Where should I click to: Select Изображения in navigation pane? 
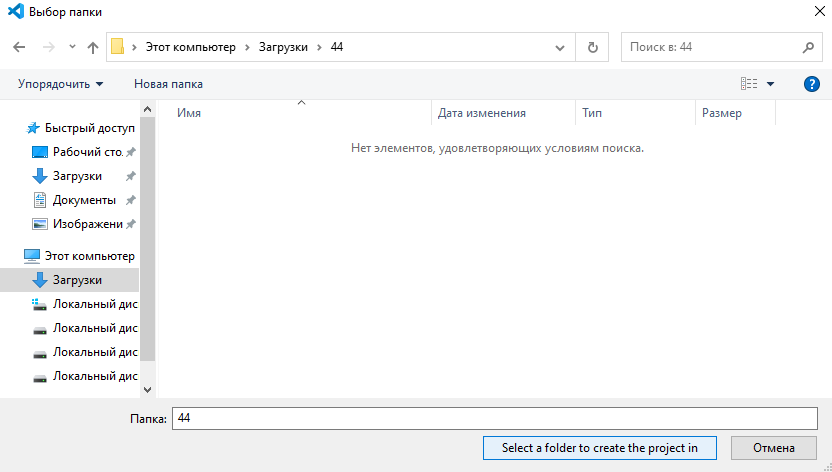point(87,224)
